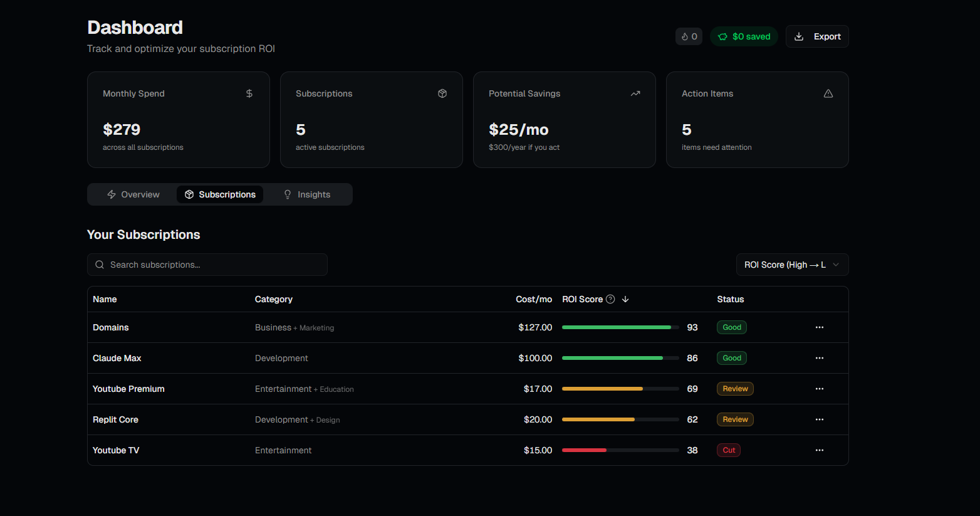Click the Name column header to sort
This screenshot has height=516, width=980.
[105, 299]
